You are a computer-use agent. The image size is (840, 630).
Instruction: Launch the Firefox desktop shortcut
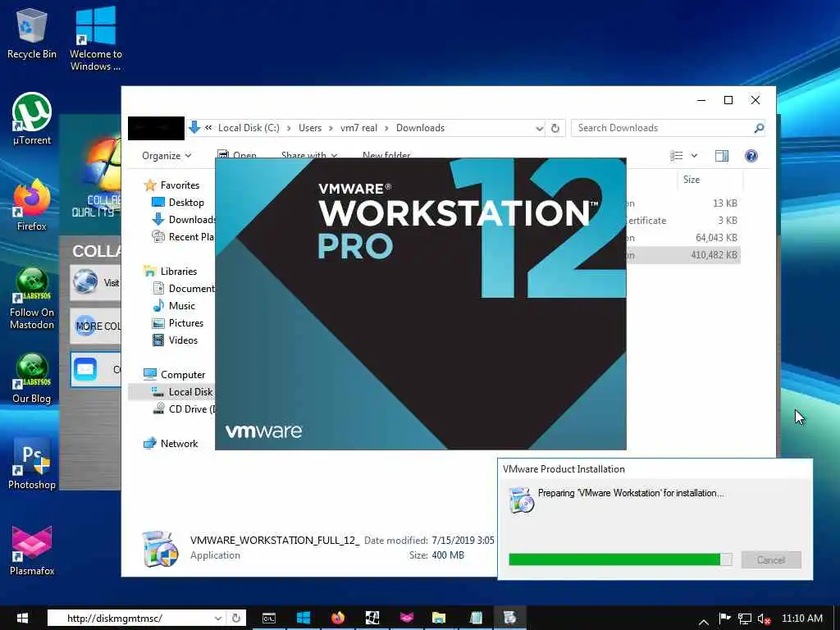click(x=32, y=205)
